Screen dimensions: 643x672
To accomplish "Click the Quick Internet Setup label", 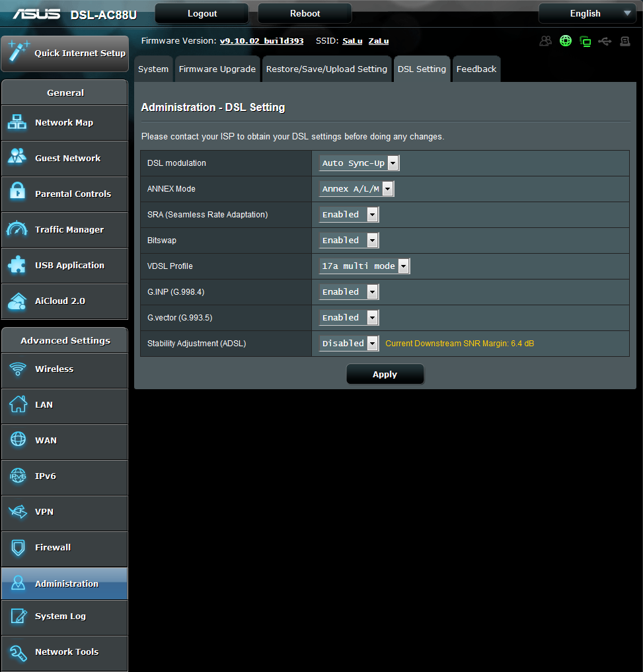I will click(x=80, y=53).
